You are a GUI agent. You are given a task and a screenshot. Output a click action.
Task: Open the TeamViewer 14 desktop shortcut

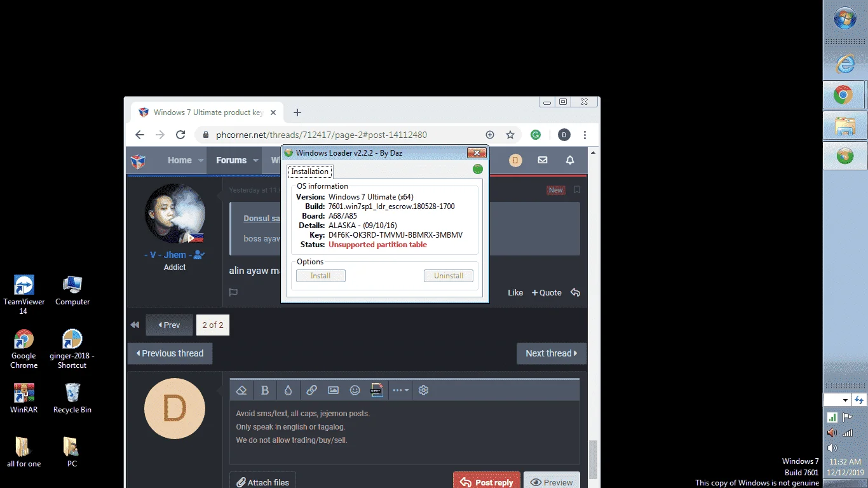pos(24,295)
